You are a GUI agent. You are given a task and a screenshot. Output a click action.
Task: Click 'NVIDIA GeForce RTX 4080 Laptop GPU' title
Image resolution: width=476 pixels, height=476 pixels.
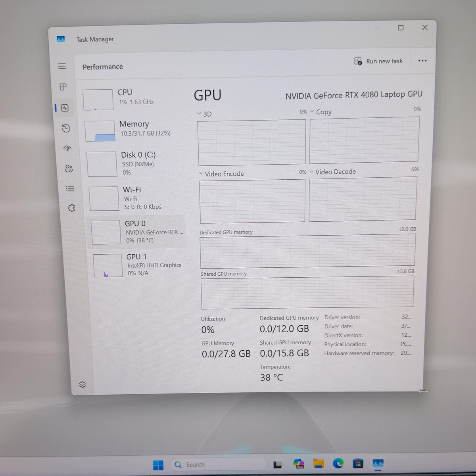pos(354,95)
